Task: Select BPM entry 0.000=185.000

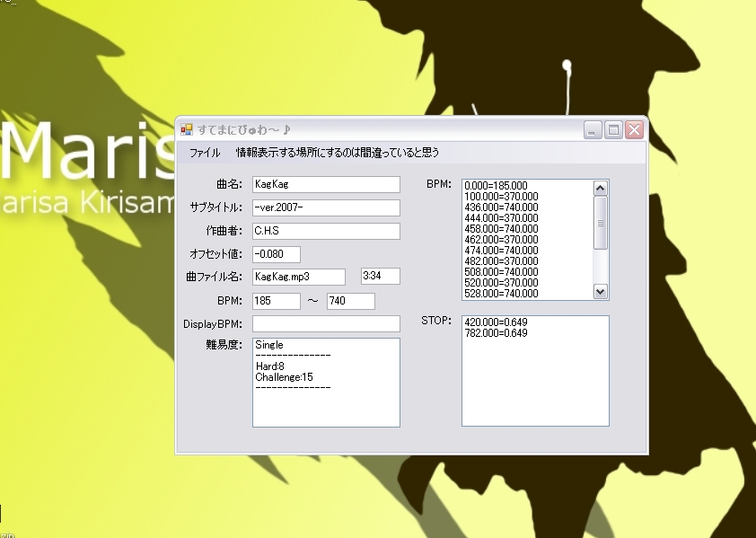Action: coord(496,186)
